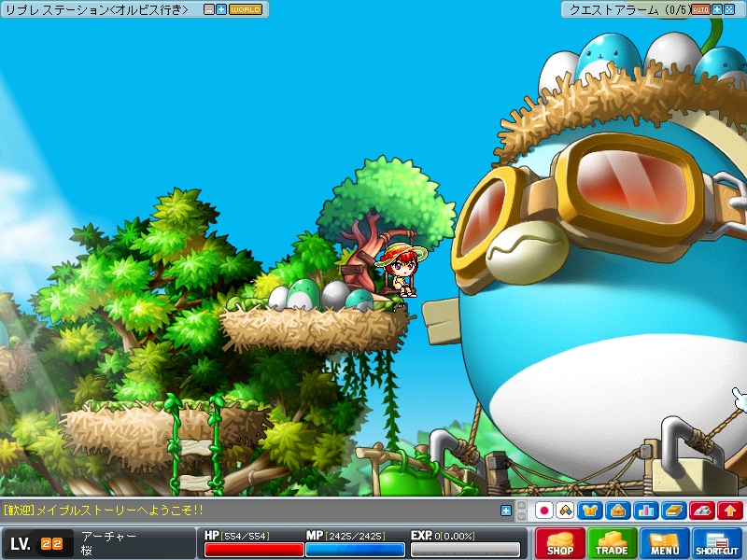Click the pink circle record icon
The height and width of the screenshot is (560, 747).
click(x=543, y=511)
